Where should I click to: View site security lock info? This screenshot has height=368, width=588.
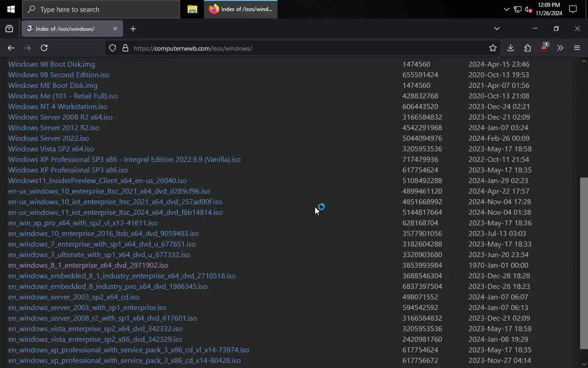click(x=125, y=48)
